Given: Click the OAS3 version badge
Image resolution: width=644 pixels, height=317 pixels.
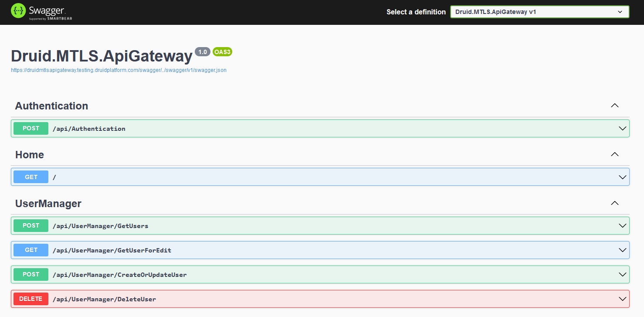Looking at the screenshot, I should pyautogui.click(x=222, y=52).
